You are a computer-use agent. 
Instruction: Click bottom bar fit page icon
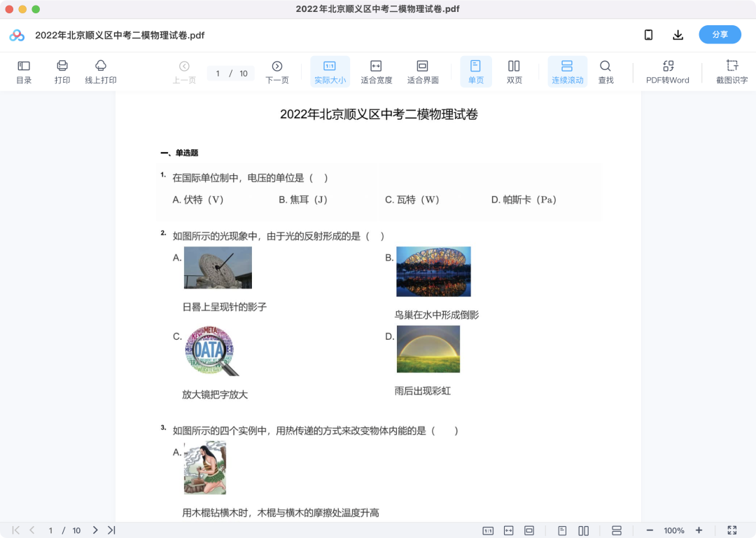pos(529,531)
